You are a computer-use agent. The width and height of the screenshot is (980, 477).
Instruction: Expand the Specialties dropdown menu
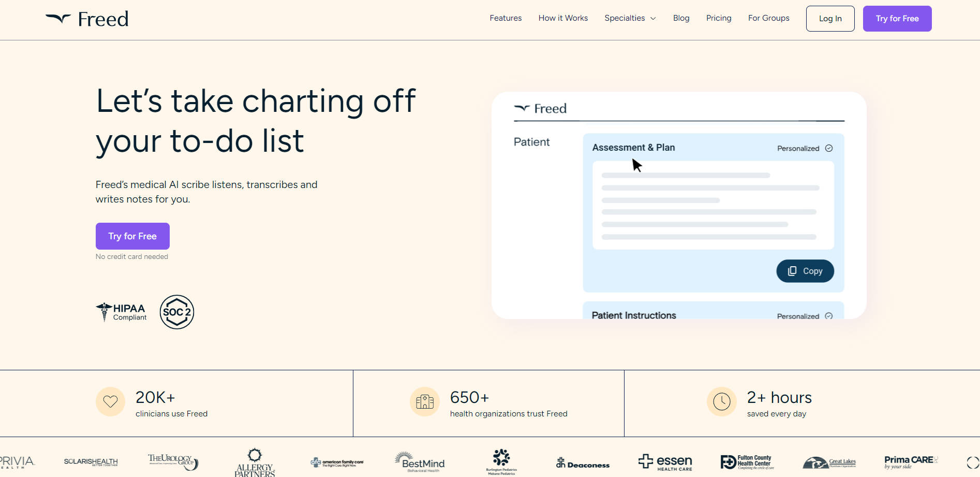tap(630, 18)
